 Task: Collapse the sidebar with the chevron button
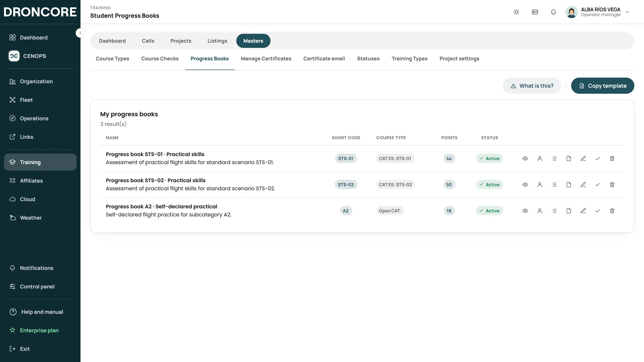coord(80,33)
